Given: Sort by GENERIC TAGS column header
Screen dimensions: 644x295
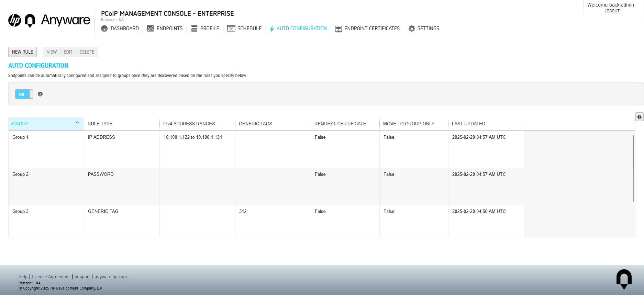Looking at the screenshot, I should (x=273, y=124).
